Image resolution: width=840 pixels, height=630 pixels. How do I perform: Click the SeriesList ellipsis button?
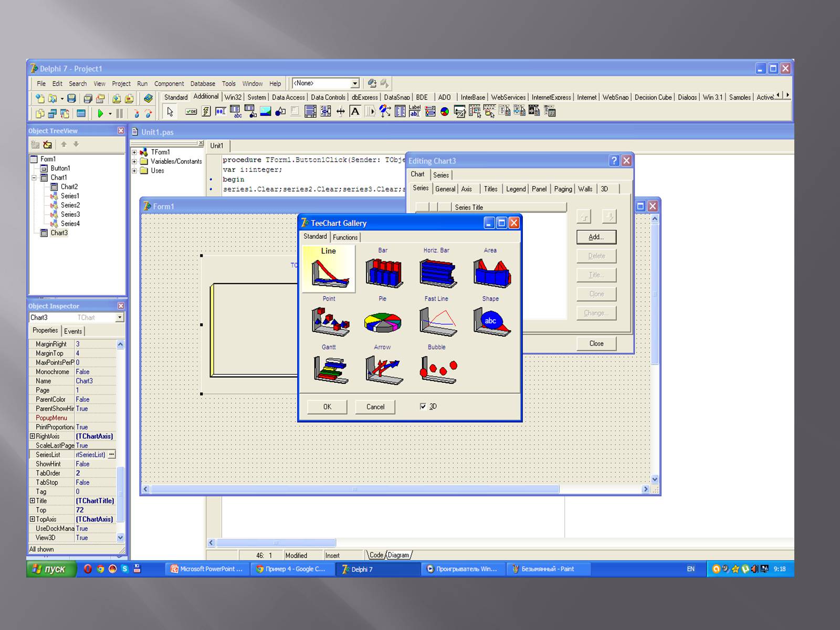tap(111, 455)
